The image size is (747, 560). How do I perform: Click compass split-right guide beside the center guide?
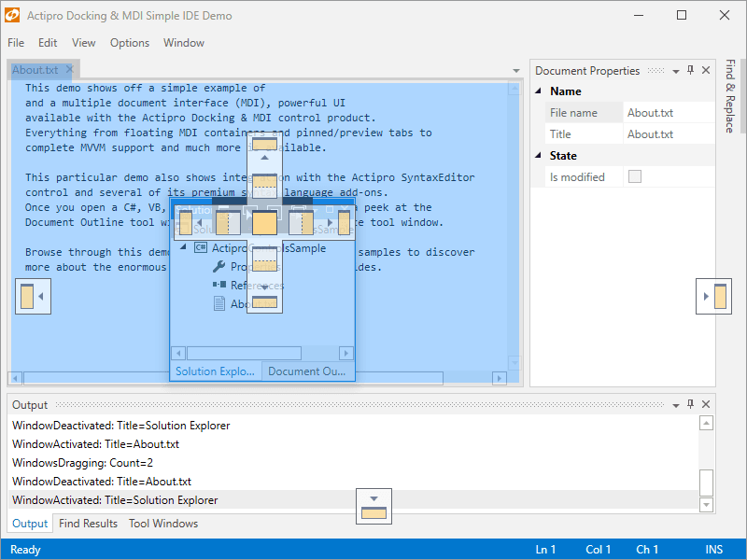point(301,223)
